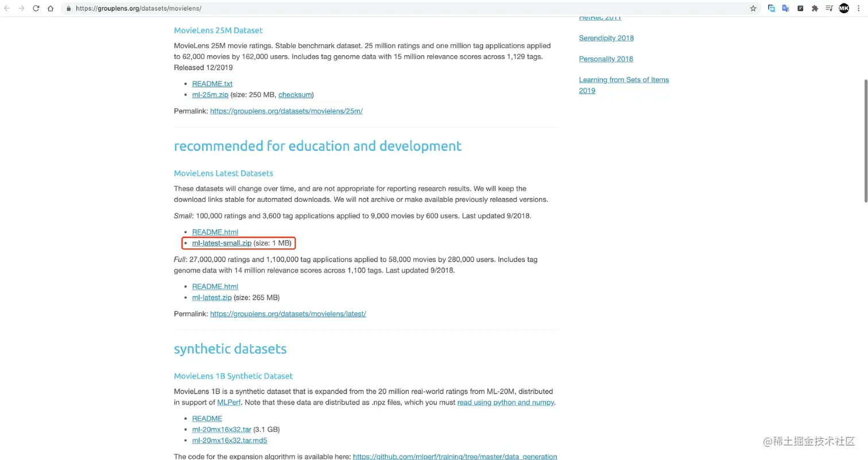Open the black X extension
The image size is (868, 460).
[800, 9]
